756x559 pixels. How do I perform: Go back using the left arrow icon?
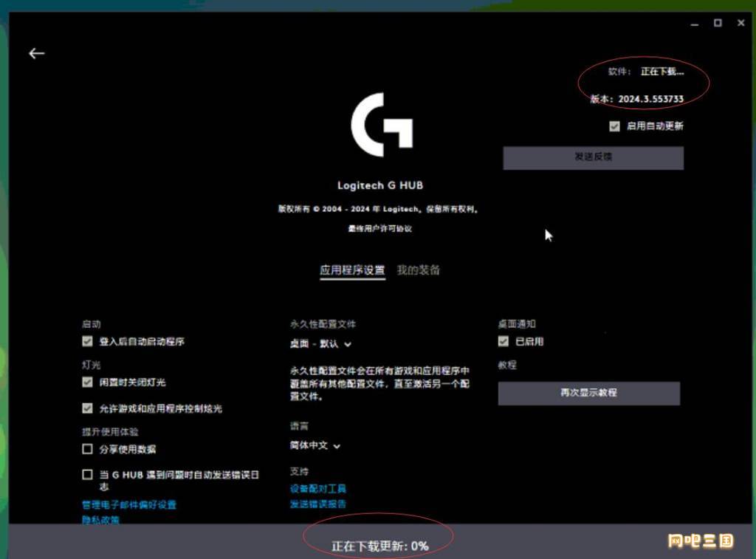pos(37,53)
